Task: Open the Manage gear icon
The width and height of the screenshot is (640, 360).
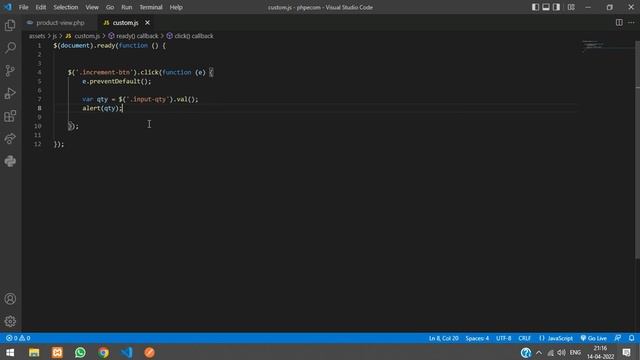Action: point(10,321)
